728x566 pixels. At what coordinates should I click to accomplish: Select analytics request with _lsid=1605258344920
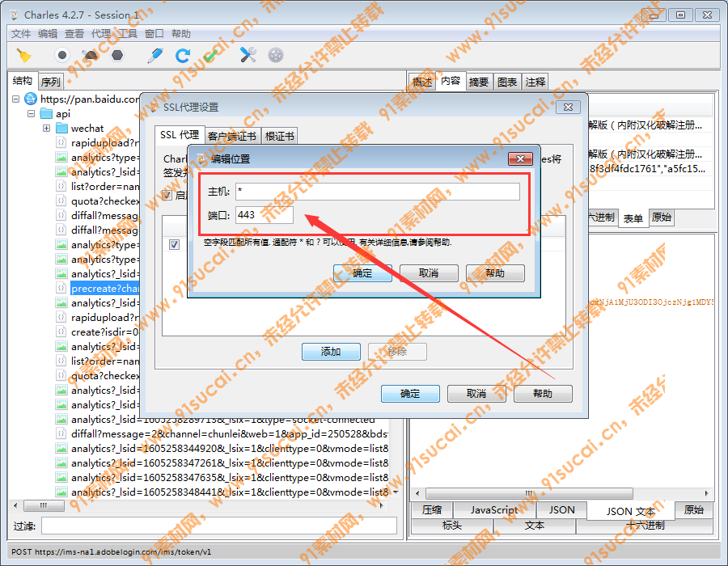pos(230,448)
